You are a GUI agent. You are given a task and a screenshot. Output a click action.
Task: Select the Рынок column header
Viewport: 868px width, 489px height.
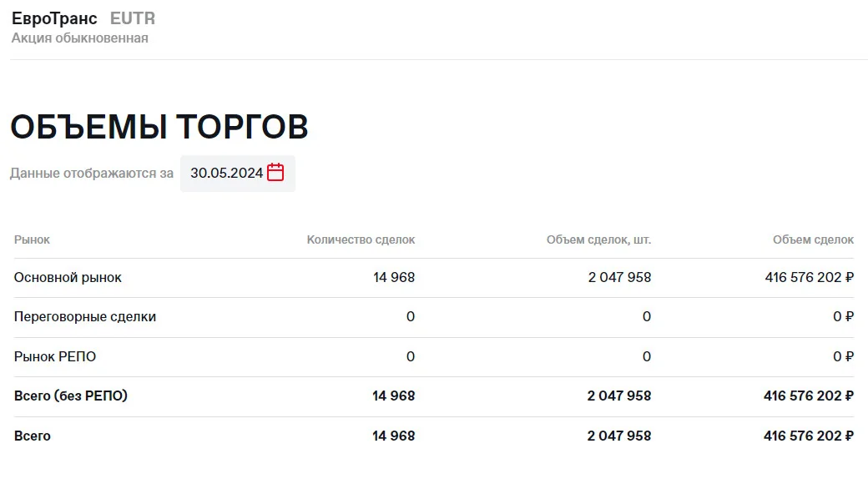32,239
